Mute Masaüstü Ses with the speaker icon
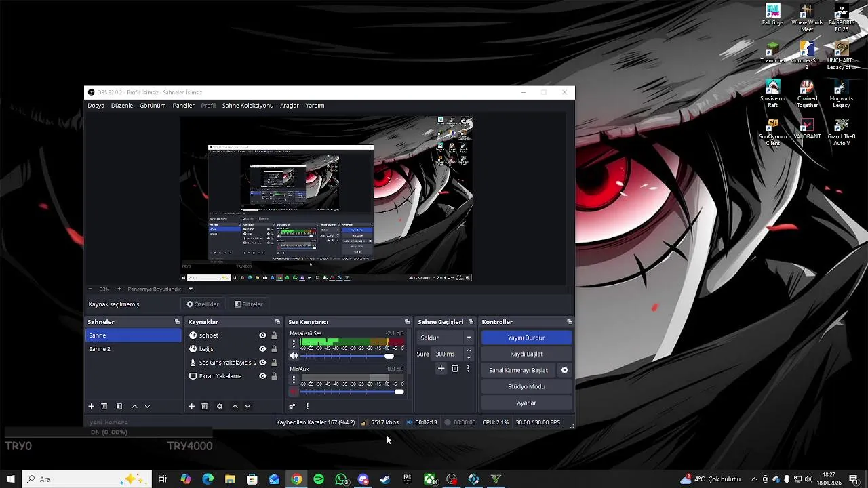The width and height of the screenshot is (868, 488). (x=294, y=356)
